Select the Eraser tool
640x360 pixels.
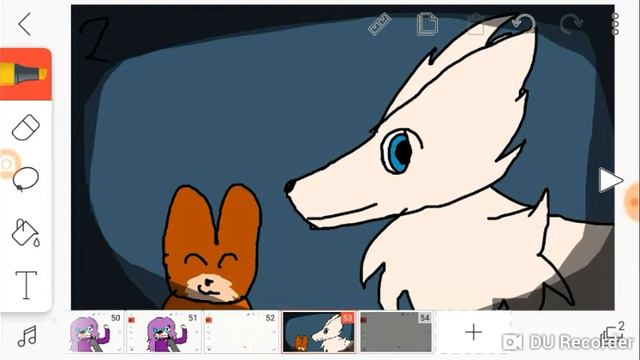click(x=26, y=128)
